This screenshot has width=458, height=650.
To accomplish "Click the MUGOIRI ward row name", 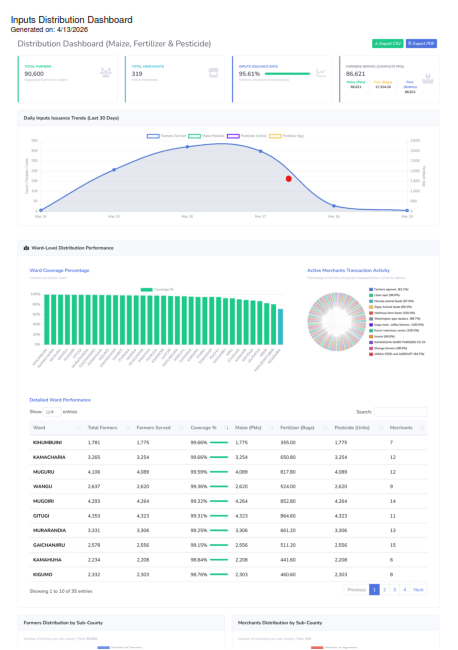I will [x=44, y=501].
